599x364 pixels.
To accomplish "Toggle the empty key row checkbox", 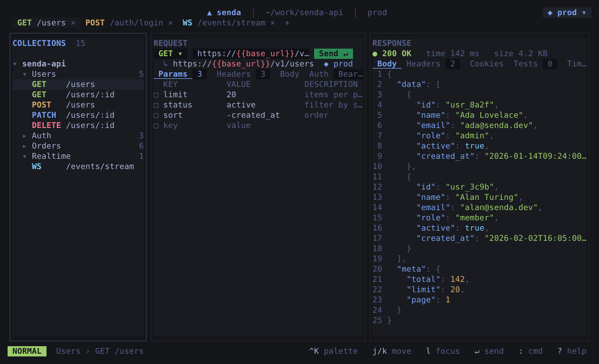I will pos(156,126).
